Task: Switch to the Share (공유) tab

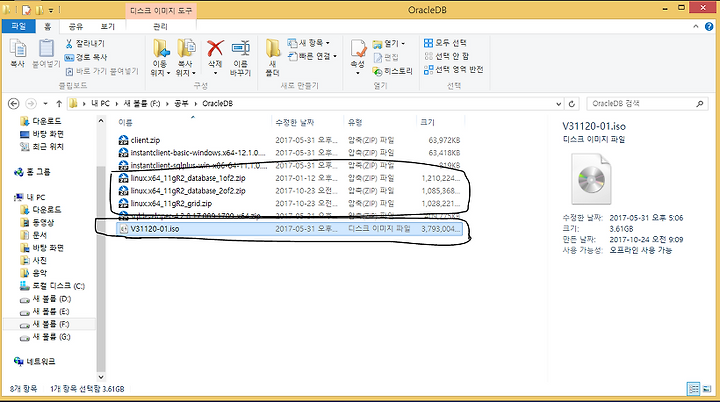Action: 76,27
